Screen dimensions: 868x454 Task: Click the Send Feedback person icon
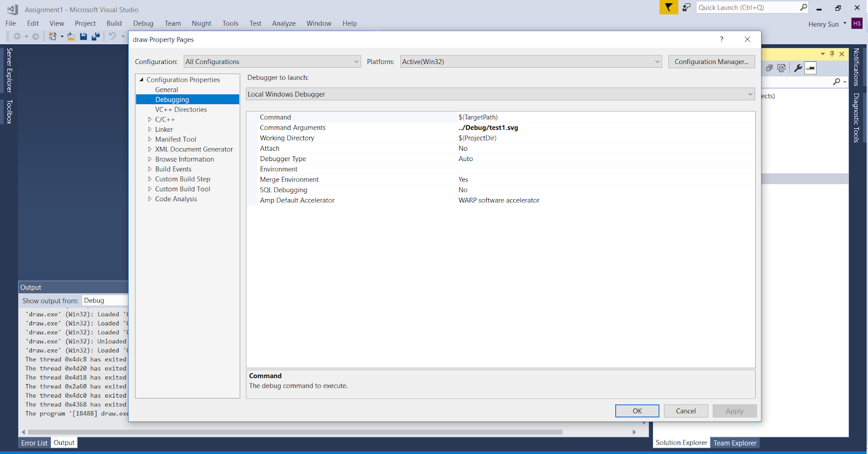(686, 7)
